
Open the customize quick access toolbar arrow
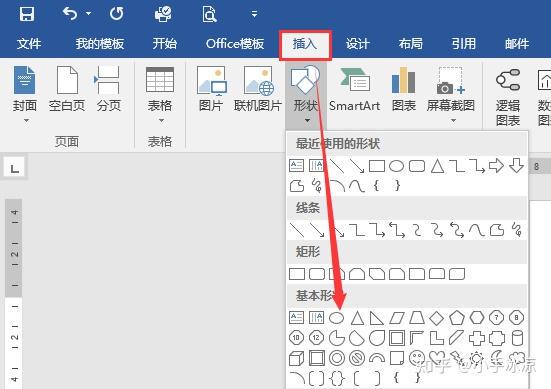pyautogui.click(x=254, y=14)
